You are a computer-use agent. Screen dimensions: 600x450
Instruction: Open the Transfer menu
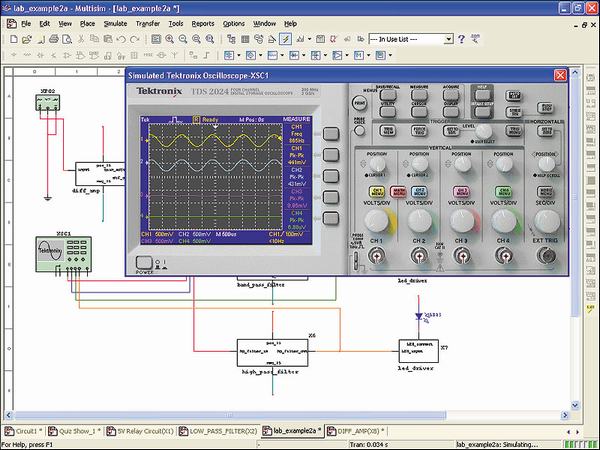pyautogui.click(x=150, y=22)
